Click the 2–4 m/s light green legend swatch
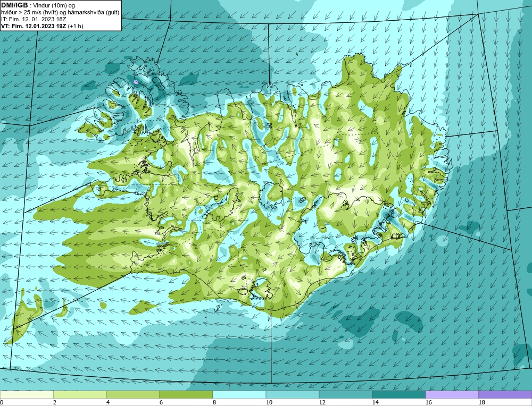Screen dimensions: 532x406 pyautogui.click(x=80, y=394)
